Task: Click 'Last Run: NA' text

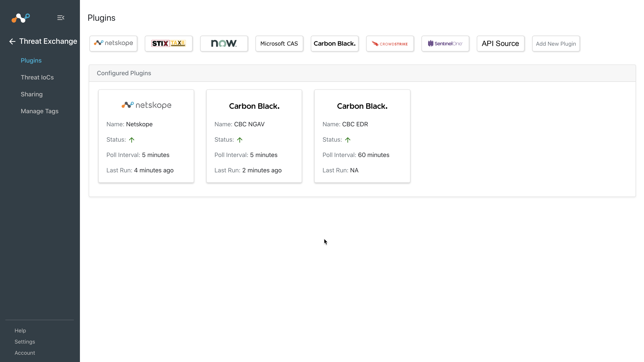Action: click(340, 170)
